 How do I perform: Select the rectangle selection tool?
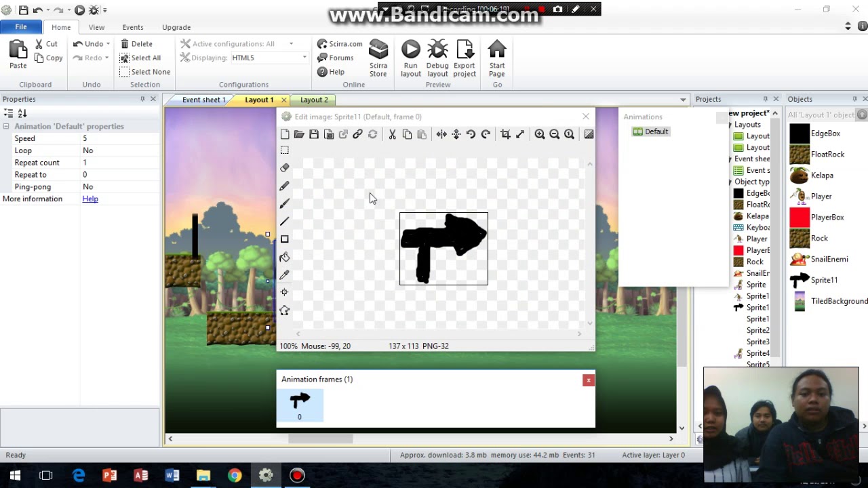coord(285,150)
